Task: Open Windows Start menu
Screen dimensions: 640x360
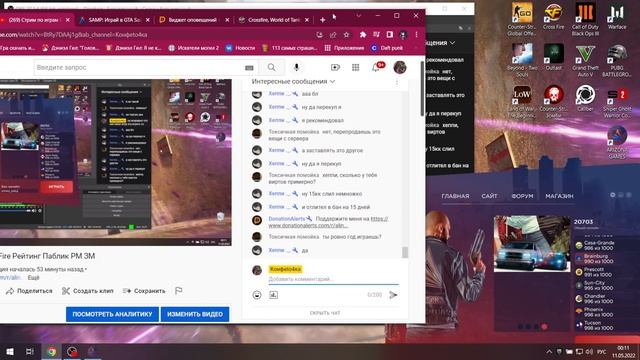Action: tap(10, 351)
